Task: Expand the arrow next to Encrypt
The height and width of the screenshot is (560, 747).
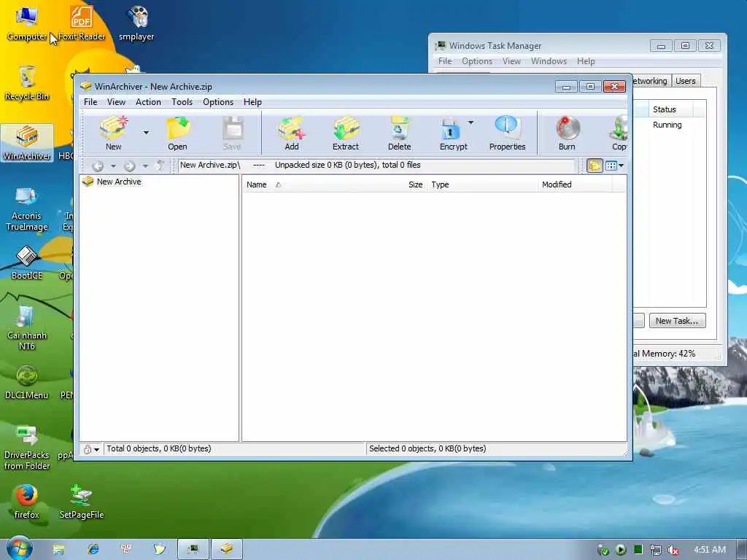Action: (x=471, y=122)
